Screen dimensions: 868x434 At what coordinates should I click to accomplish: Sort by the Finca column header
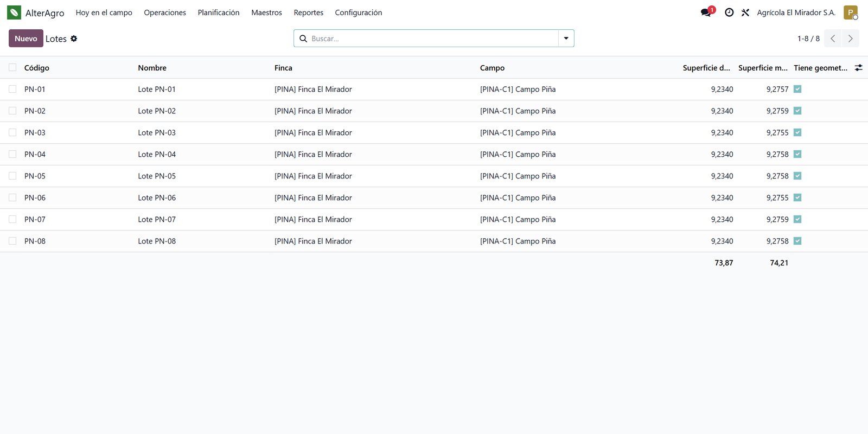click(283, 68)
